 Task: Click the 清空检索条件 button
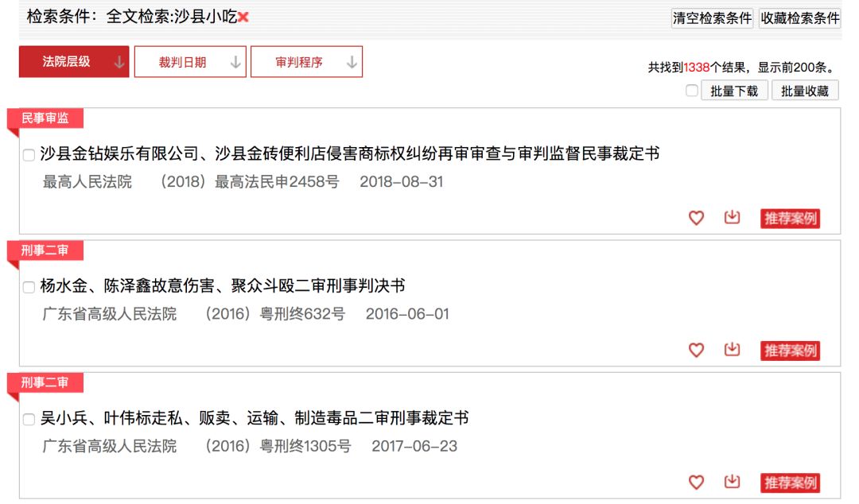pos(712,18)
